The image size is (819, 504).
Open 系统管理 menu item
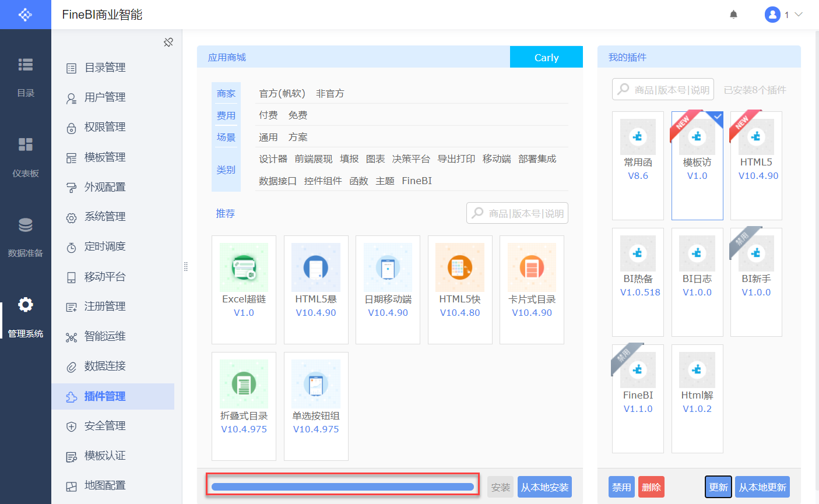(x=113, y=217)
